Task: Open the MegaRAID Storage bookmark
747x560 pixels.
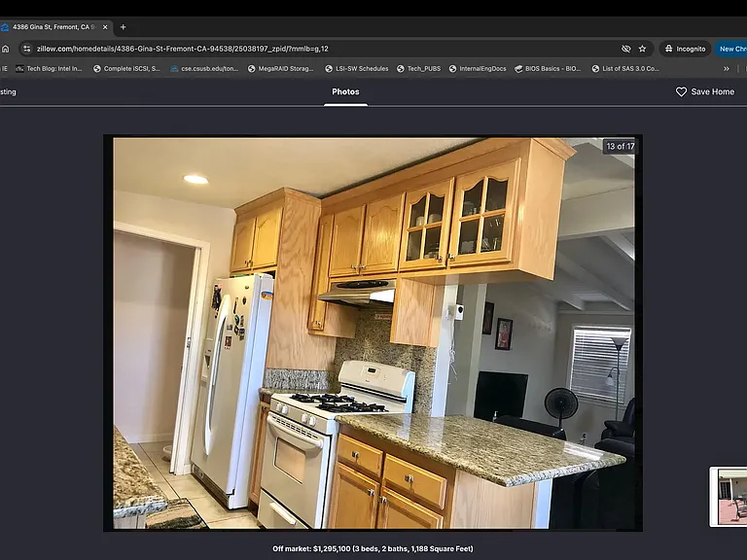Action: coord(280,69)
